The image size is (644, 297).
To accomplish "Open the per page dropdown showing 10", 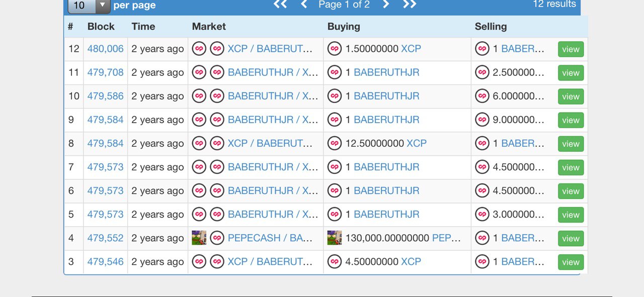I will (x=89, y=6).
